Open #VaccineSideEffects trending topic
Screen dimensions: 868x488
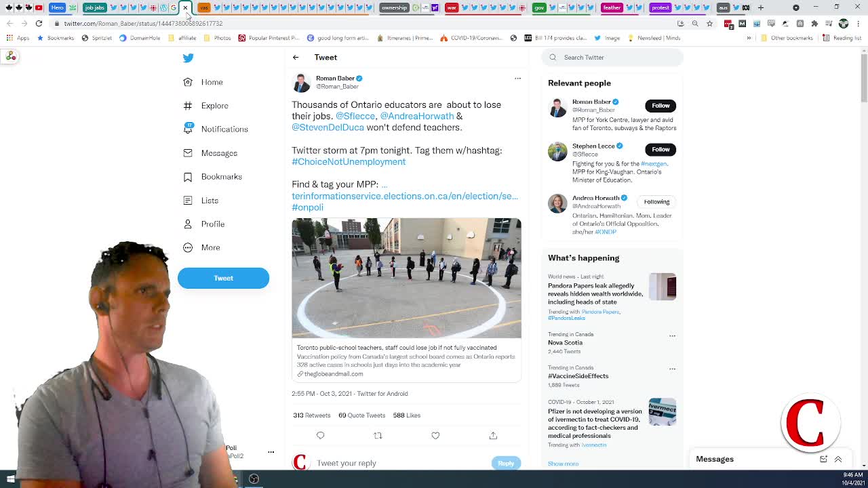(578, 376)
